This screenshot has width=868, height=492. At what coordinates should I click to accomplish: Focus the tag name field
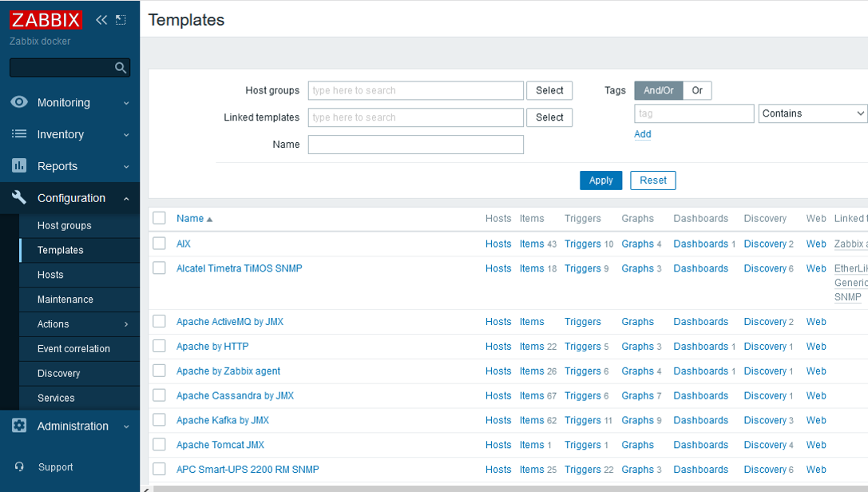(694, 113)
